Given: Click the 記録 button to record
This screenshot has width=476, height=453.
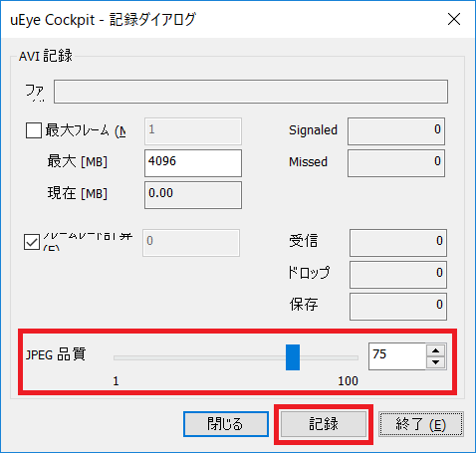Looking at the screenshot, I should coord(324,424).
